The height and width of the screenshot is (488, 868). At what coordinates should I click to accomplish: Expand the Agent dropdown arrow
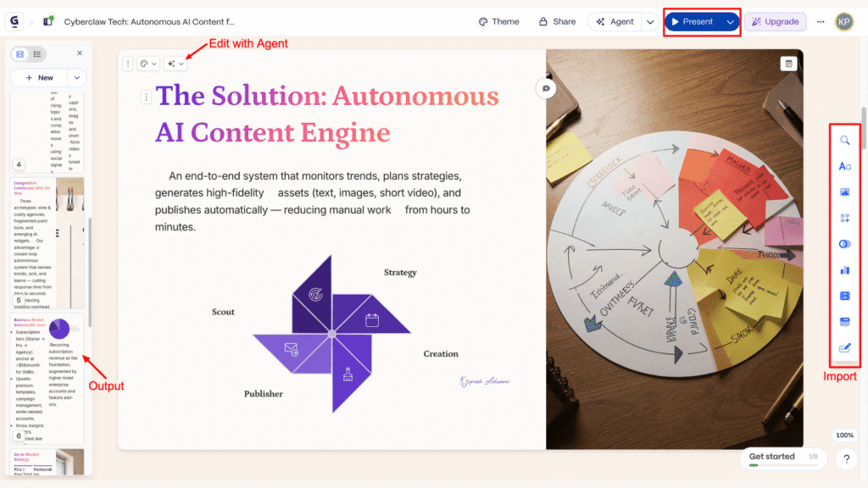[x=650, y=21]
